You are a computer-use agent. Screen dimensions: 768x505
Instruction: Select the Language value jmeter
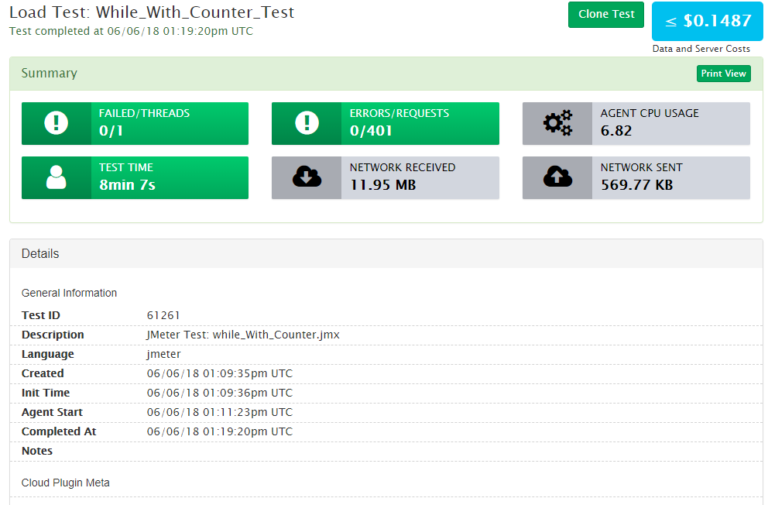(x=164, y=354)
